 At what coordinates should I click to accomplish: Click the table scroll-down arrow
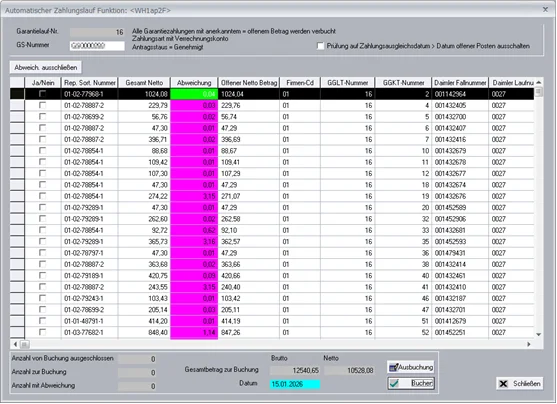(x=539, y=334)
